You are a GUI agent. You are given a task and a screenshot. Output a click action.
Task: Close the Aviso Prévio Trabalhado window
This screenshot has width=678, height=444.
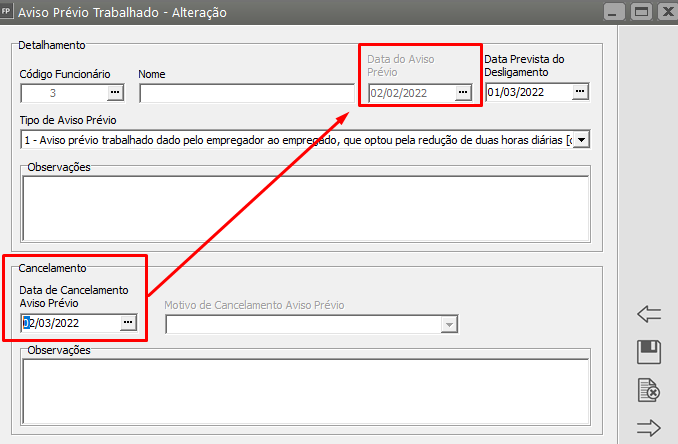pyautogui.click(x=668, y=12)
